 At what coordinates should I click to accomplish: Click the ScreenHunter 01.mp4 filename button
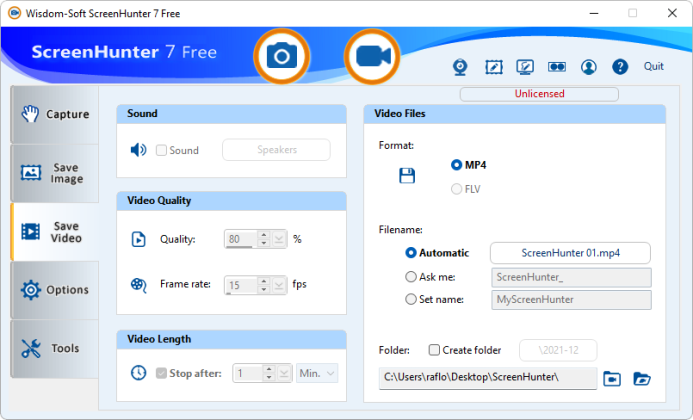point(570,253)
